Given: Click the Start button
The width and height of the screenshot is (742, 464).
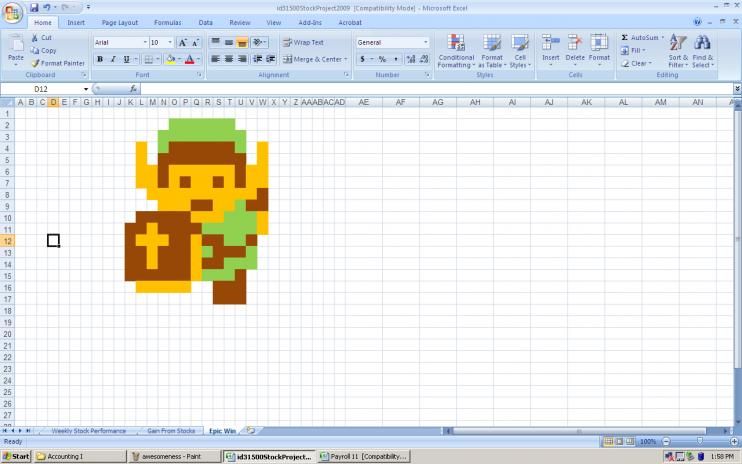Looking at the screenshot, I should click(x=16, y=456).
